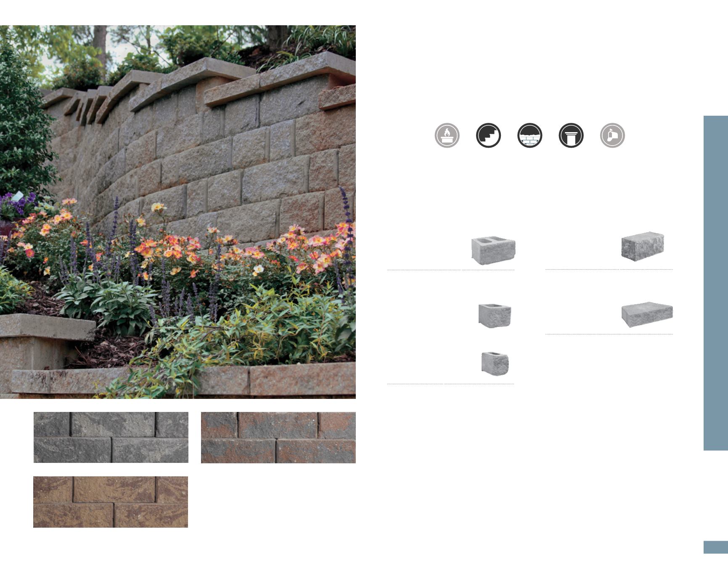Click the small blue page corner box
Viewport: 728px width, 563px height.
click(x=716, y=547)
